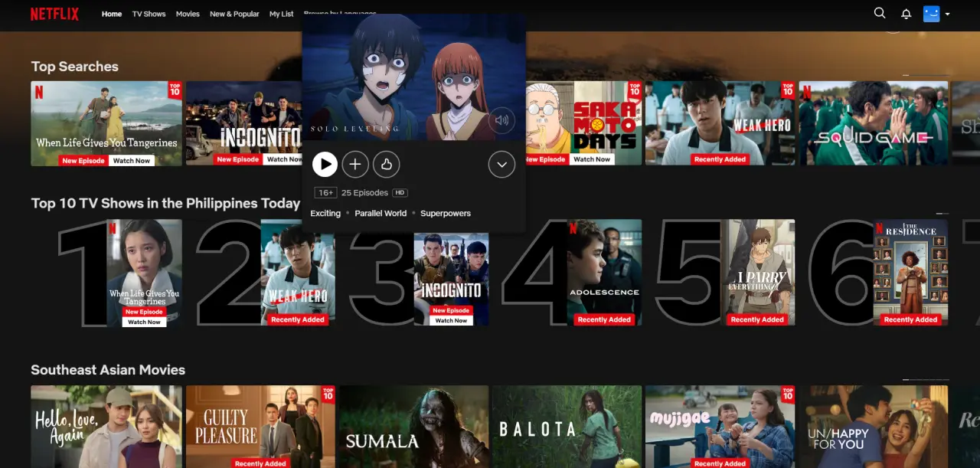Click Southeast Asian Movies pagination indicator
Screen dimensions: 980x468
(x=926, y=379)
